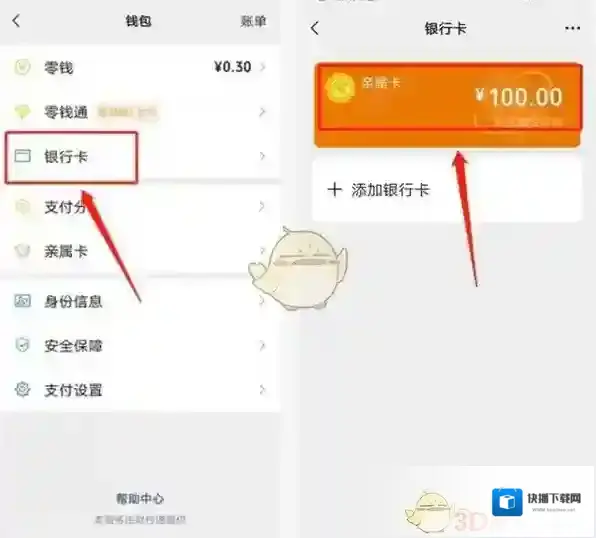596x538 pixels.
Task: Tap the 零钱通 diamond icon
Action: tap(22, 112)
